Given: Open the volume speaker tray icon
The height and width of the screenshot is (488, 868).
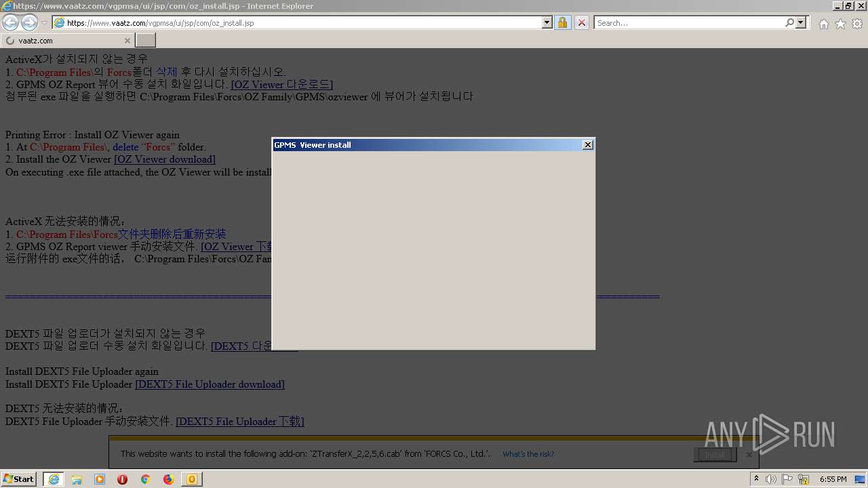Looking at the screenshot, I should pyautogui.click(x=771, y=479).
